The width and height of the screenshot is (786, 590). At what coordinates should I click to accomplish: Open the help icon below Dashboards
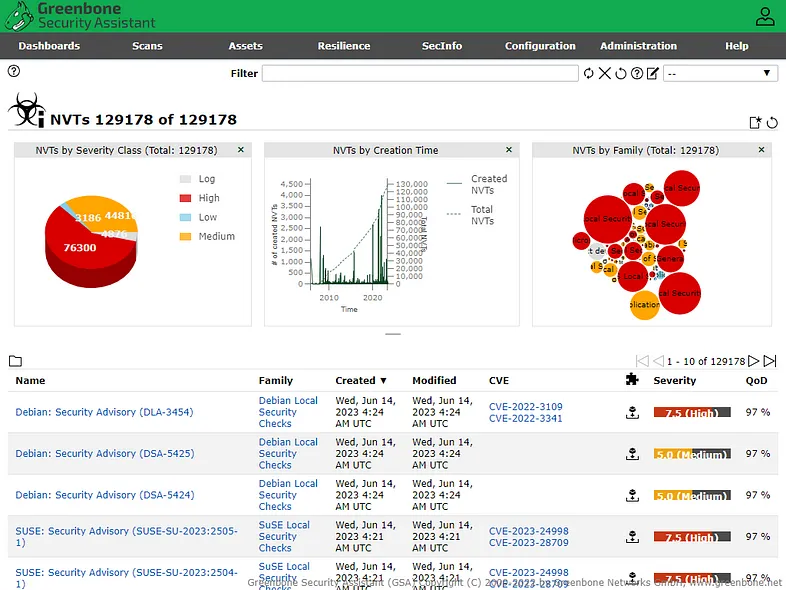click(14, 71)
